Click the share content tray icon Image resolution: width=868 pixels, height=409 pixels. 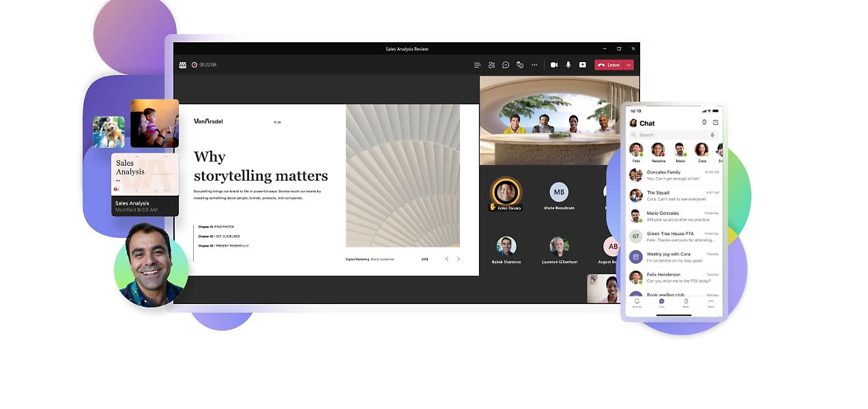[x=582, y=65]
